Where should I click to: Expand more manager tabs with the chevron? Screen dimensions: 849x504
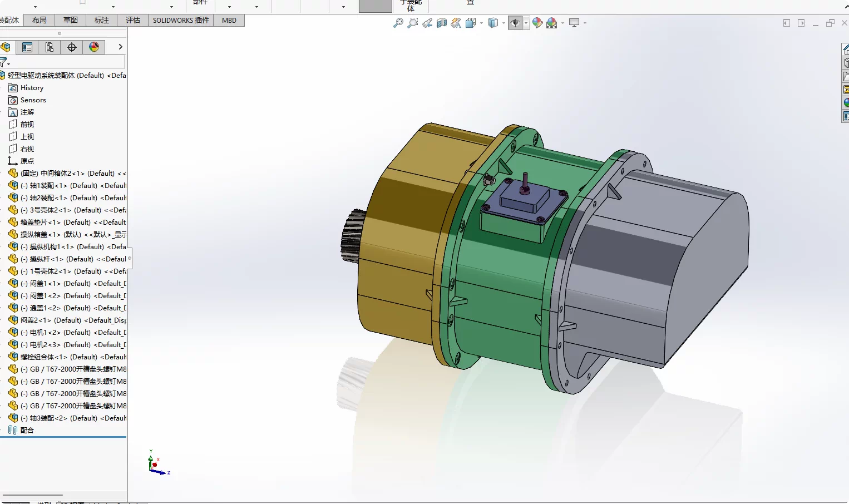[120, 47]
